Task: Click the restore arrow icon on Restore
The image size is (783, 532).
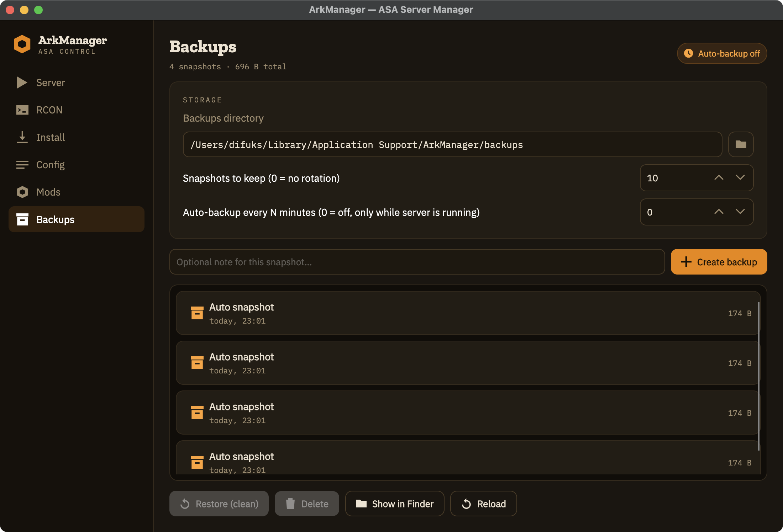Action: click(x=185, y=504)
